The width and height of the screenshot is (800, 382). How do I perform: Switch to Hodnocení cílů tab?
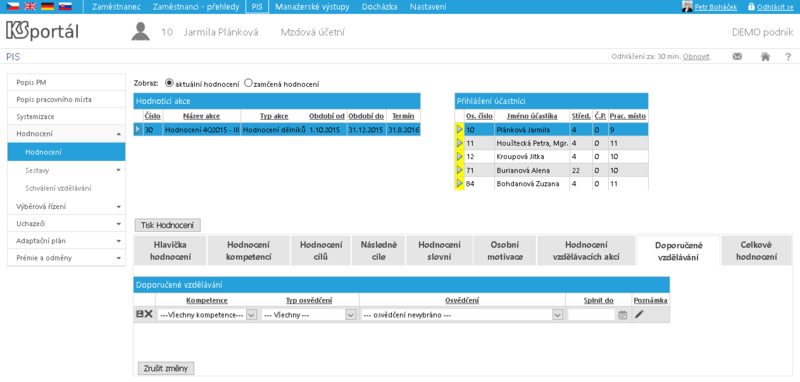pyautogui.click(x=320, y=250)
